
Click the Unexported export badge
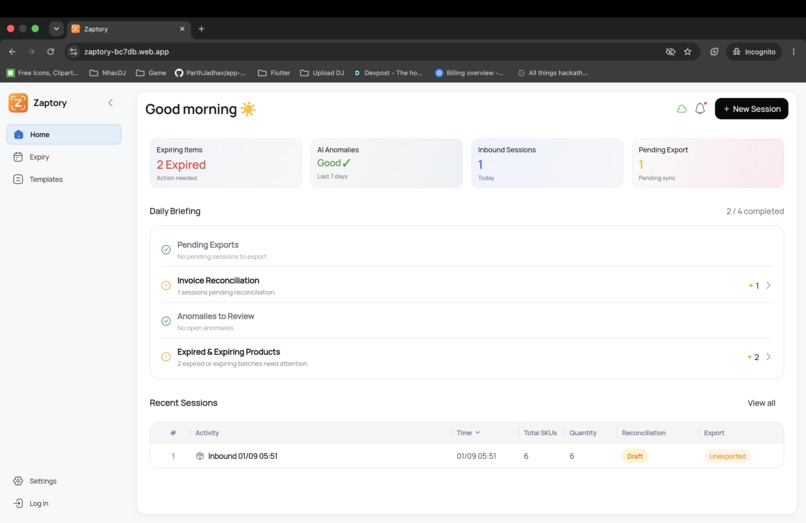pos(727,456)
